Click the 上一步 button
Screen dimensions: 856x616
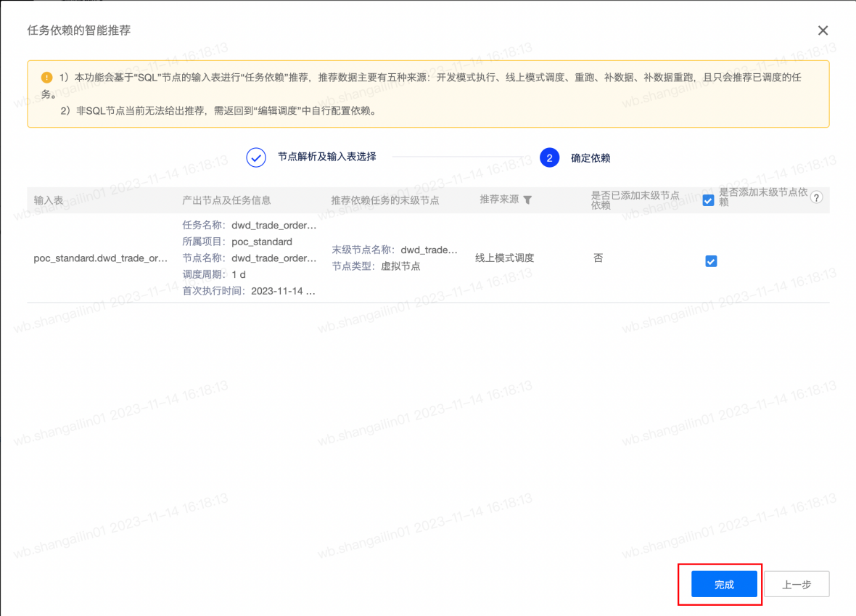[x=797, y=584]
